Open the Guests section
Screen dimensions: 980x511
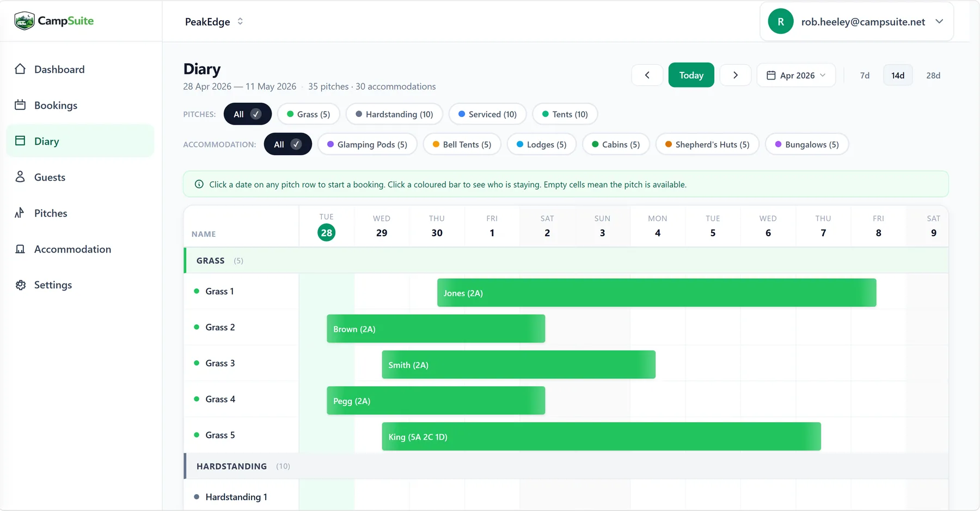80,177
